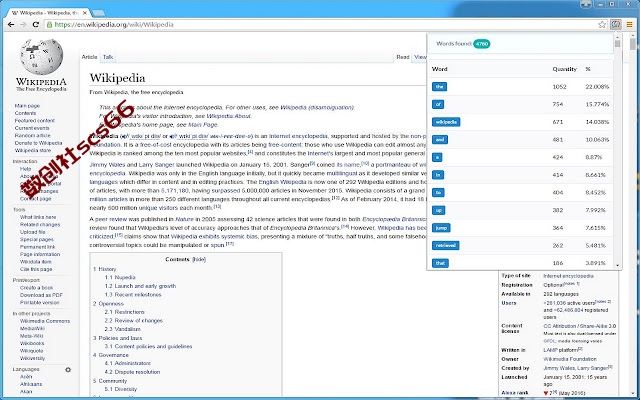Open the Wikimedia Commons link
This screenshot has height=400, width=640.
click(x=45, y=321)
